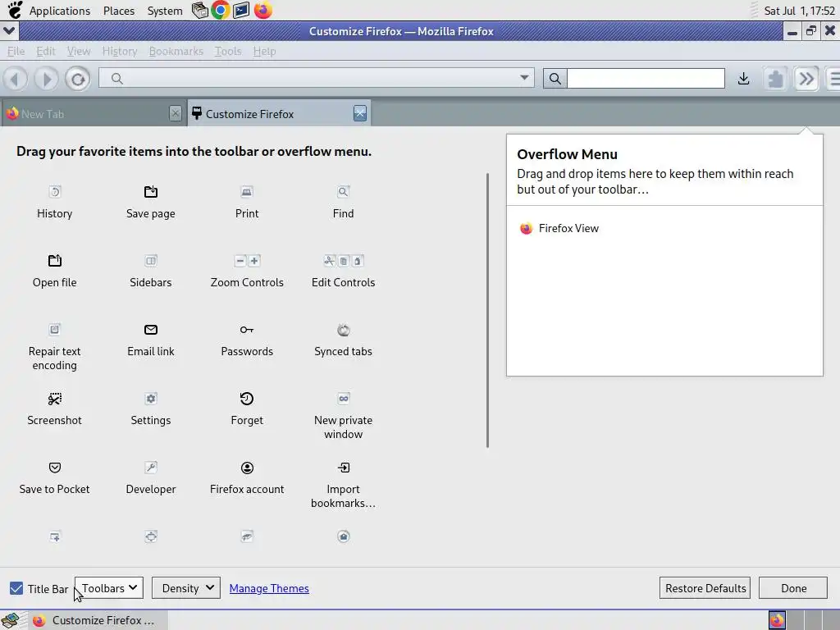Launch Firefox from the top panel
This screenshot has width=840, height=630.
pos(263,10)
